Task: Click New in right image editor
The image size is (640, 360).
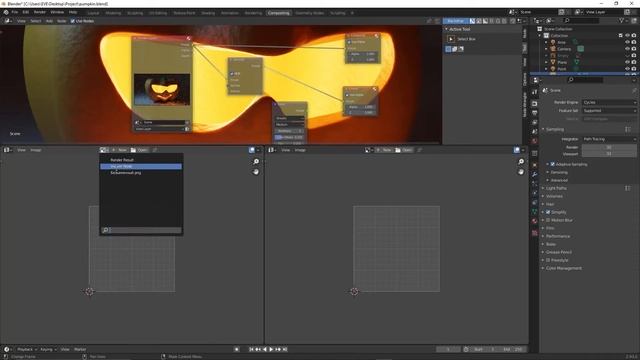Action: click(x=384, y=150)
